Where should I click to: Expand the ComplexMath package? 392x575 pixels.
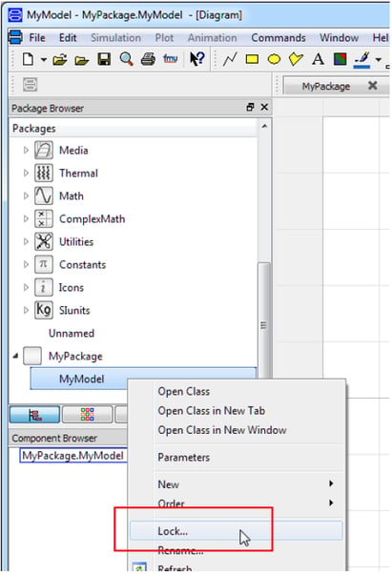[26, 218]
